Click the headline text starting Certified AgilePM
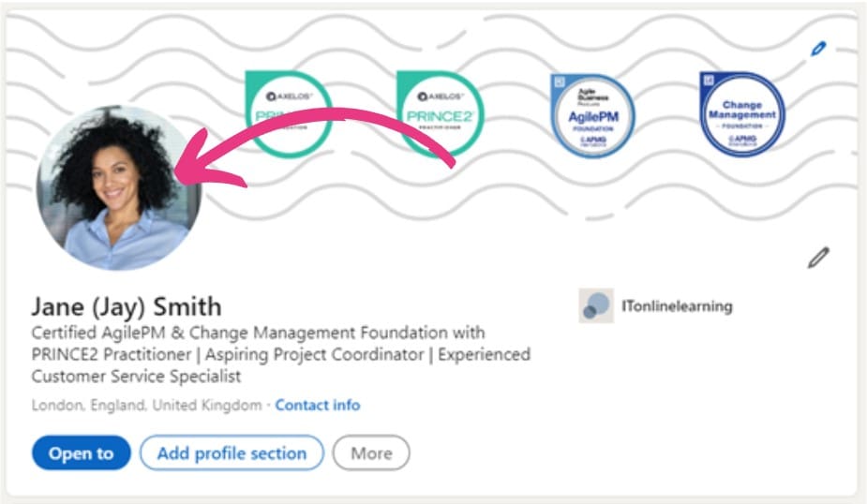The width and height of the screenshot is (867, 504). point(258,333)
